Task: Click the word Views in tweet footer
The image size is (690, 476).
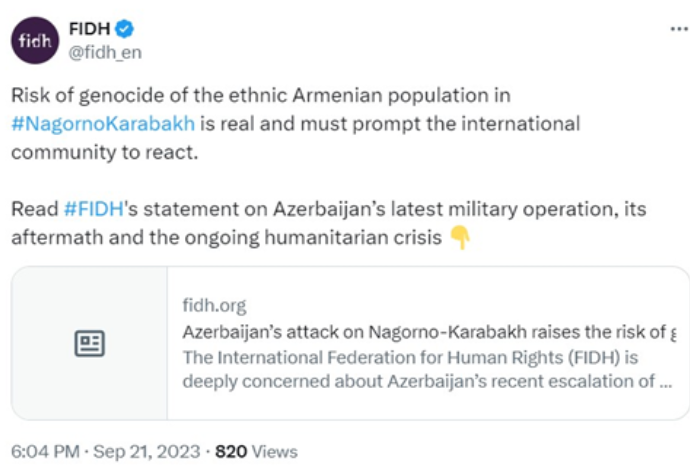Action: [275, 452]
